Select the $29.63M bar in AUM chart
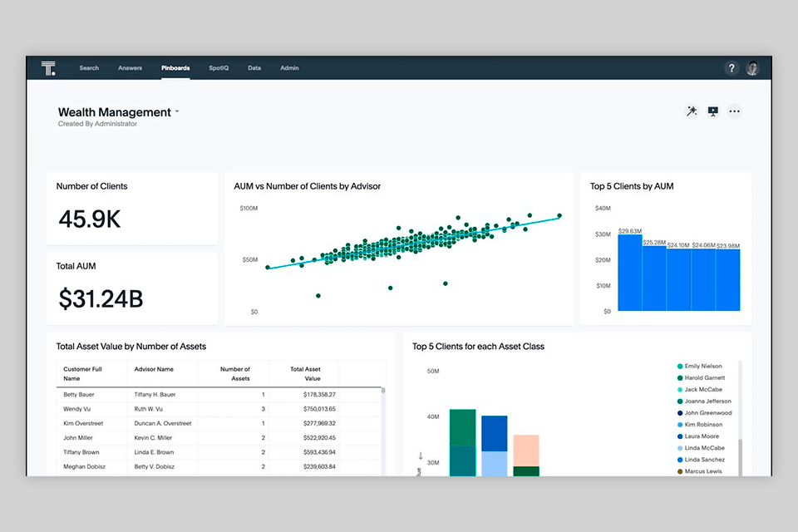 coord(630,273)
